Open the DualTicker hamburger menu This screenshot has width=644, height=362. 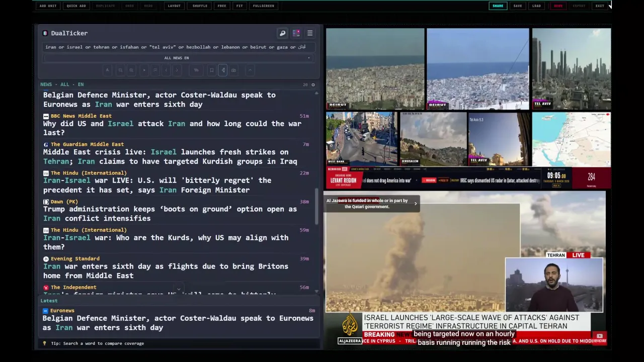pos(310,33)
